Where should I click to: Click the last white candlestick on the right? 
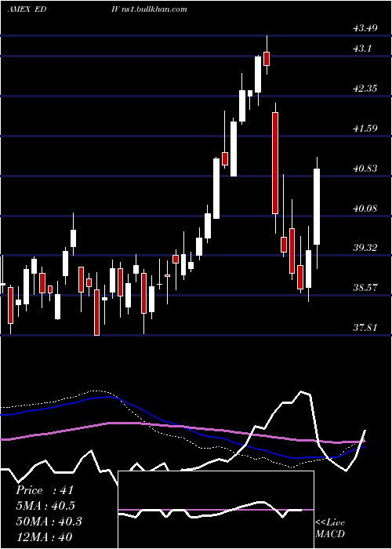(x=317, y=206)
